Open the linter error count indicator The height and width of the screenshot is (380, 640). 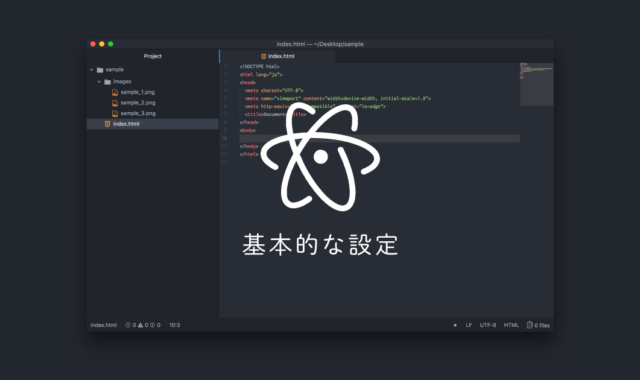[x=131, y=325]
